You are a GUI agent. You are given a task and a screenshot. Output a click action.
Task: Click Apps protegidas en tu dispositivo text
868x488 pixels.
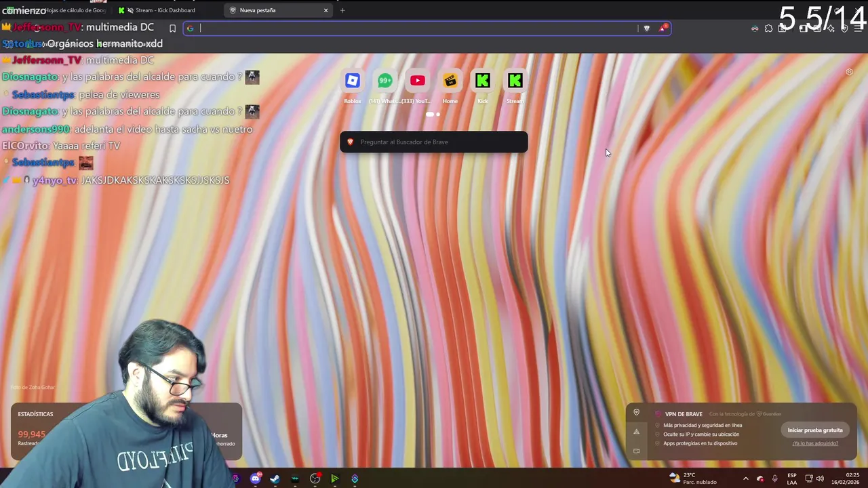click(x=700, y=443)
